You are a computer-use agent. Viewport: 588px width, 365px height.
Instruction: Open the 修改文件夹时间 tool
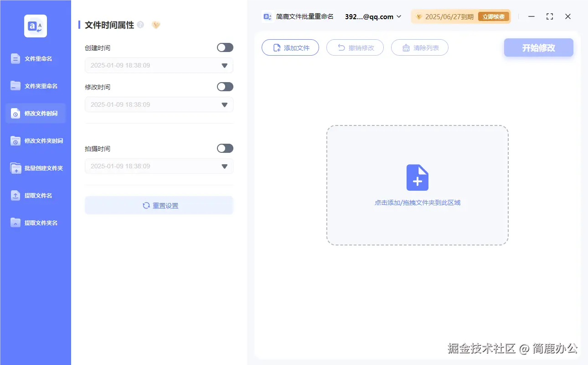coord(36,141)
